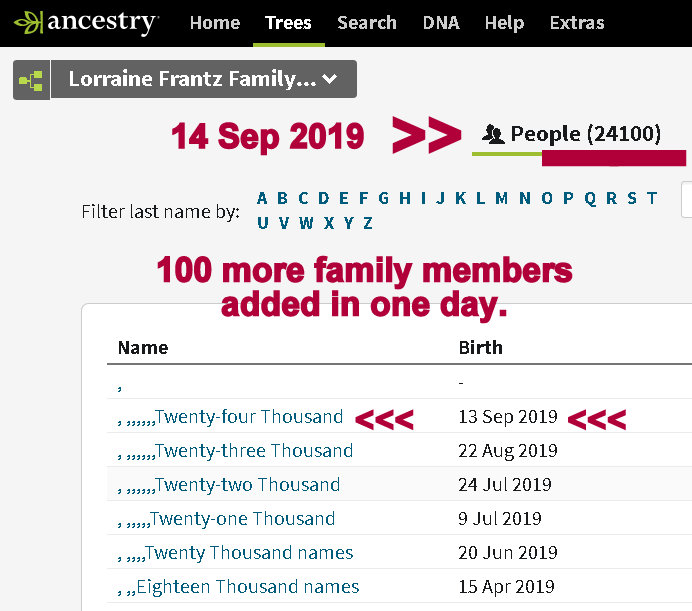
Task: Filter last names by letter M
Action: (x=501, y=198)
